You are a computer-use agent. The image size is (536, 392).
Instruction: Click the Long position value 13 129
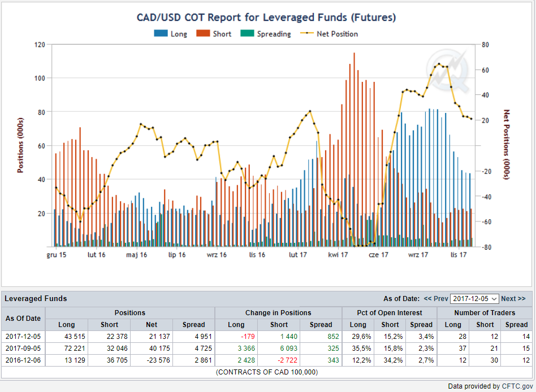coord(75,360)
